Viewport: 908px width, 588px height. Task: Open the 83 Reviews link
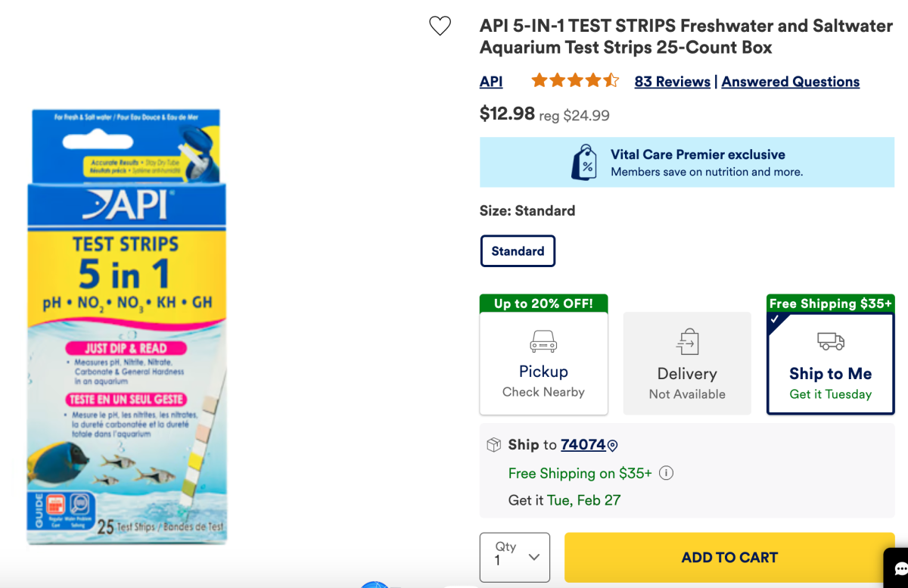coord(672,82)
